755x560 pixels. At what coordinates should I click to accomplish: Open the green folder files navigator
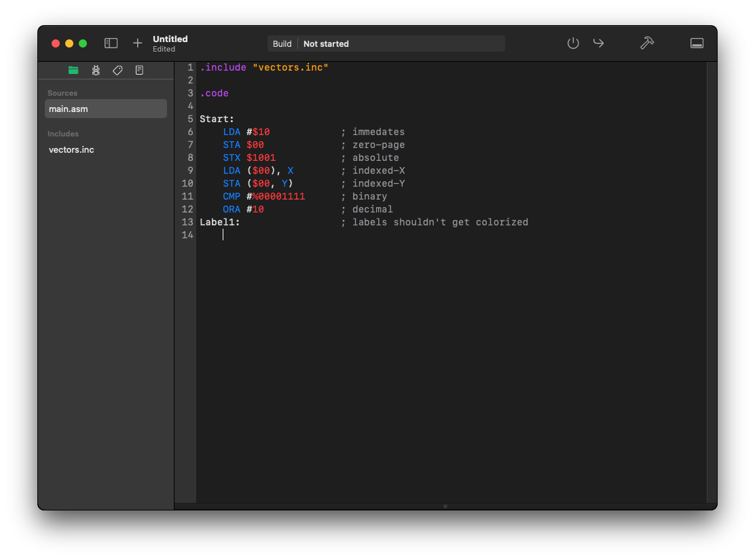(73, 70)
